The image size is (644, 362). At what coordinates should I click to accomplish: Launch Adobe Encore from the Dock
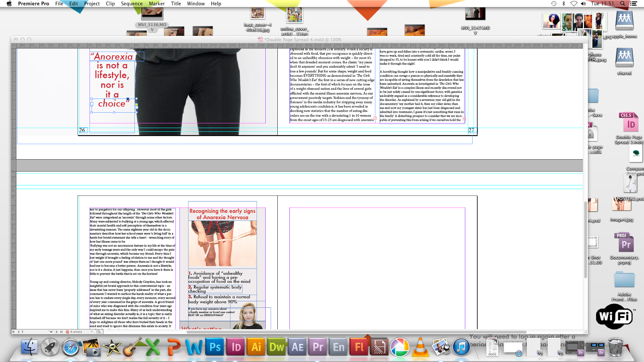click(339, 346)
